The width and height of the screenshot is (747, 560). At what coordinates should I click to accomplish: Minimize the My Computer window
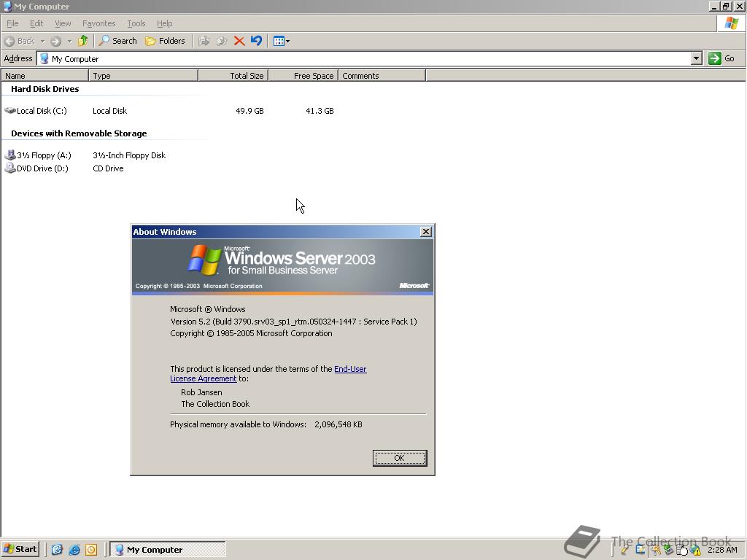(713, 6)
